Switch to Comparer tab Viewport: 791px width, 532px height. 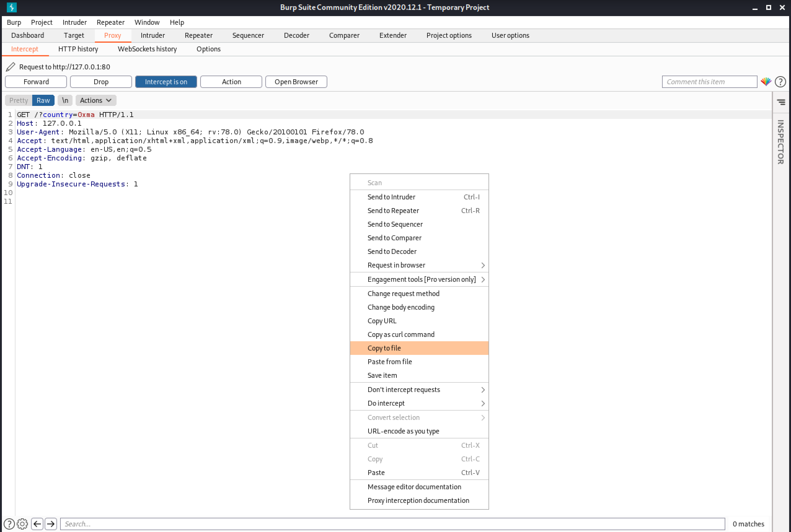pyautogui.click(x=344, y=35)
